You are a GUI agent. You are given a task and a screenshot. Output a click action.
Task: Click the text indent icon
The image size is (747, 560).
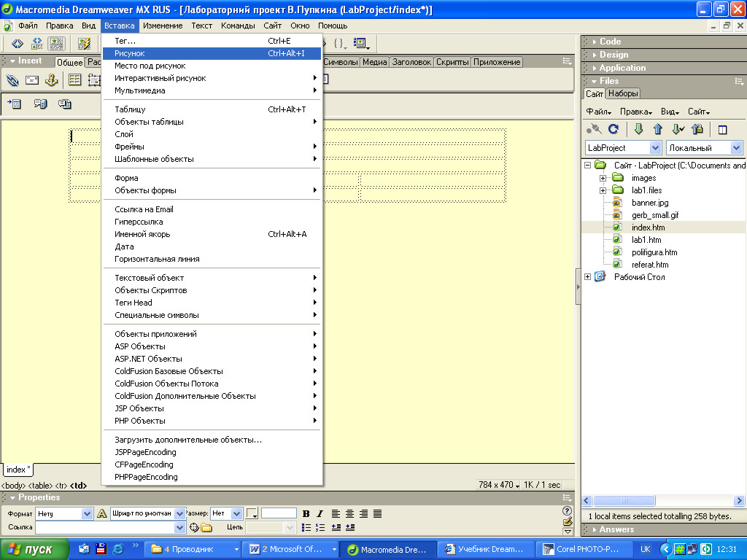click(350, 528)
